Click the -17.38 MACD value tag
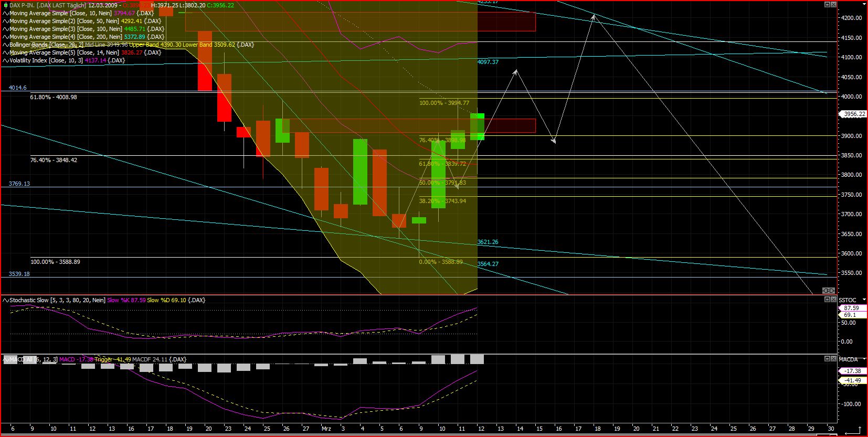Image resolution: width=868 pixels, height=437 pixels. (852, 370)
